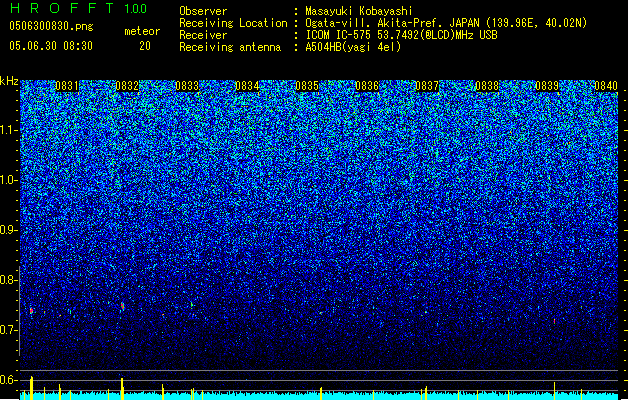This screenshot has width=629, height=400.
Task: Click the 0837 time marker
Action: click(427, 86)
